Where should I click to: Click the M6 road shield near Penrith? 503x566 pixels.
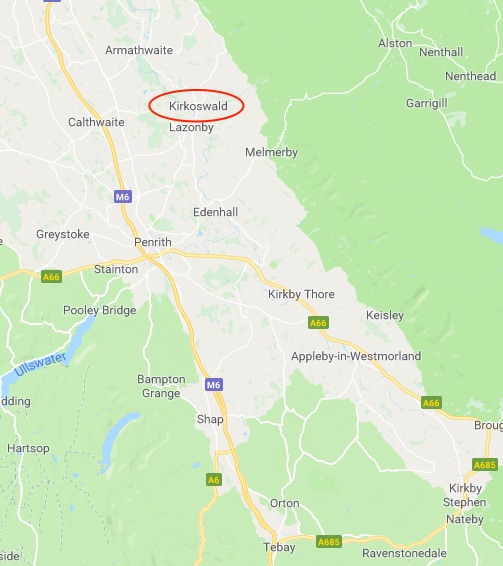[x=123, y=197]
